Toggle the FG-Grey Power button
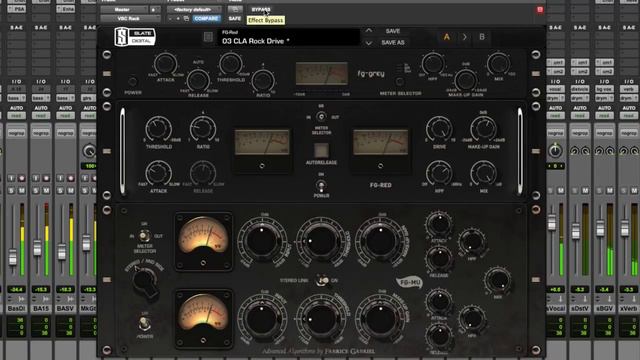This screenshot has height=360, width=640. click(x=133, y=82)
